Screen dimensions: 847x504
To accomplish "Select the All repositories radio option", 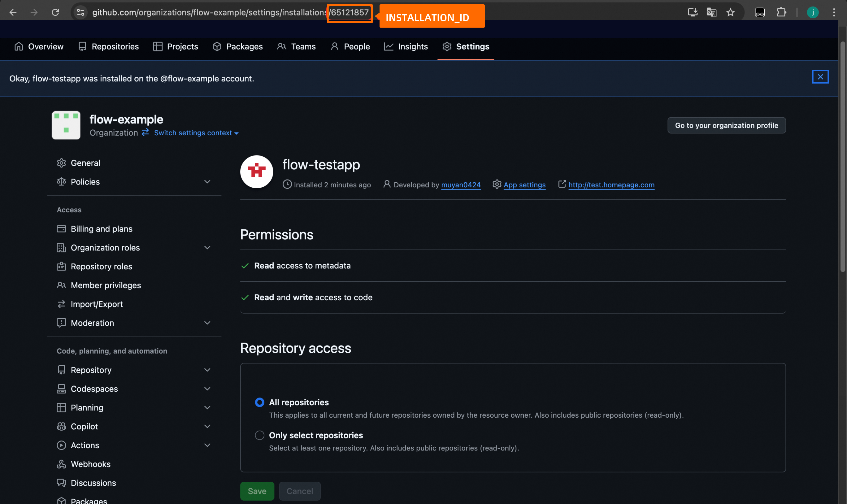I will click(x=259, y=402).
